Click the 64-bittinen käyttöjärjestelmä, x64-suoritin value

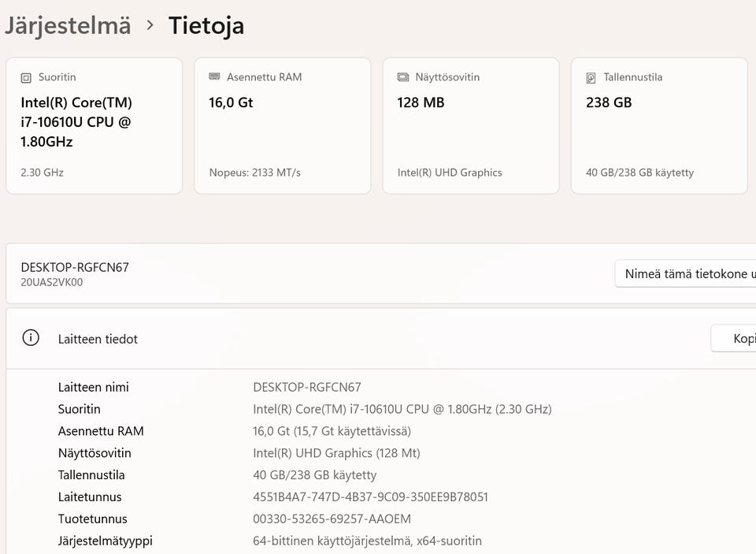[368, 541]
